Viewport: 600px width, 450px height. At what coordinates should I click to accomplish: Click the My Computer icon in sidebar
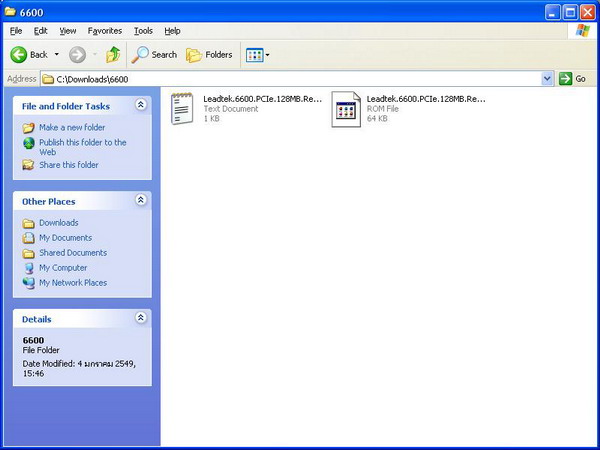pyautogui.click(x=29, y=268)
